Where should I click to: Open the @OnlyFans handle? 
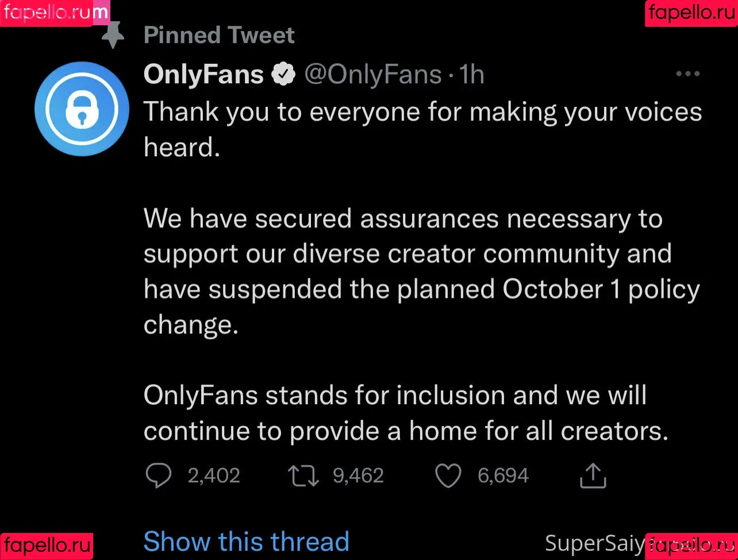tap(372, 75)
